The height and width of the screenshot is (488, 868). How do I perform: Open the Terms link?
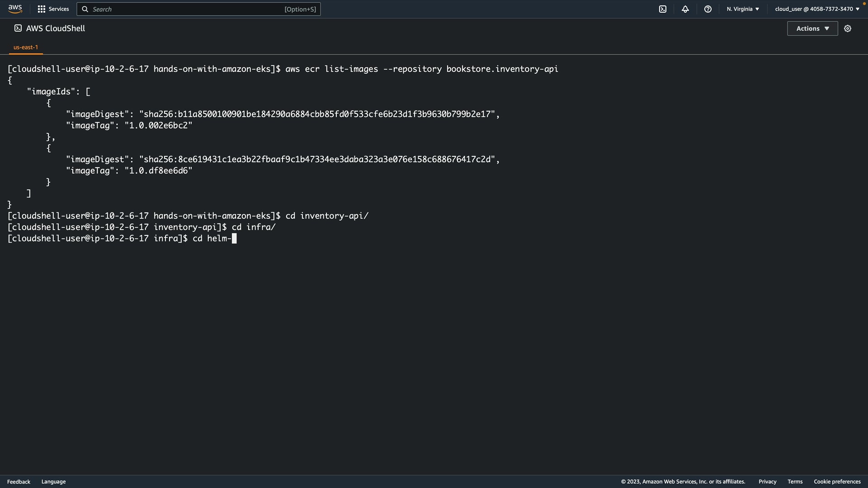795,482
